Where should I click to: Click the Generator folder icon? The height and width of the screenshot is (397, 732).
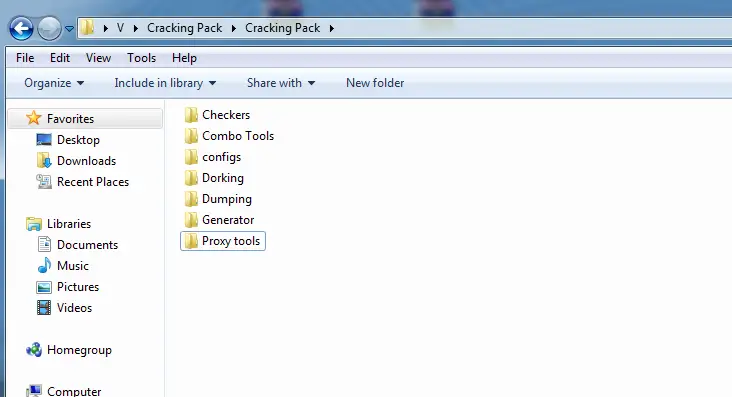point(191,220)
